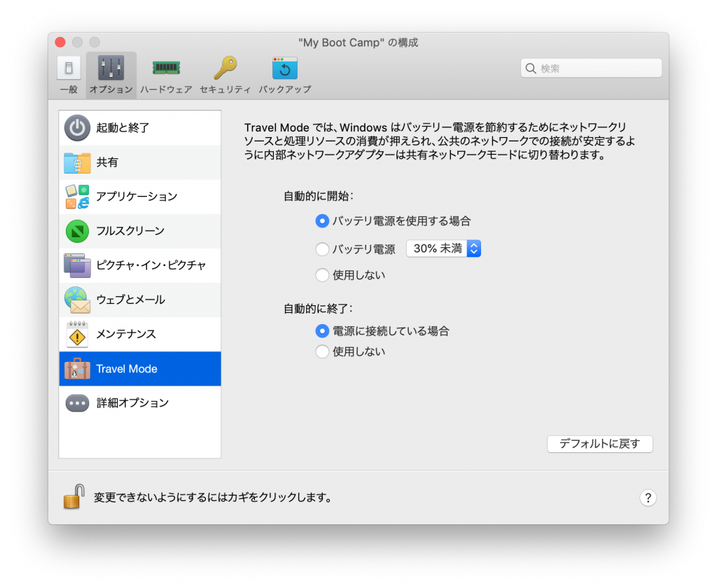Image resolution: width=717 pixels, height=588 pixels.
Task: Click the 検索 search input field
Action: [x=591, y=68]
